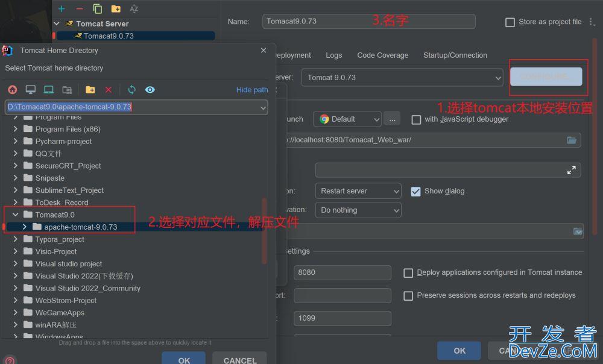Image resolution: width=603 pixels, height=364 pixels.
Task: Click the Name input field
Action: coord(369,22)
